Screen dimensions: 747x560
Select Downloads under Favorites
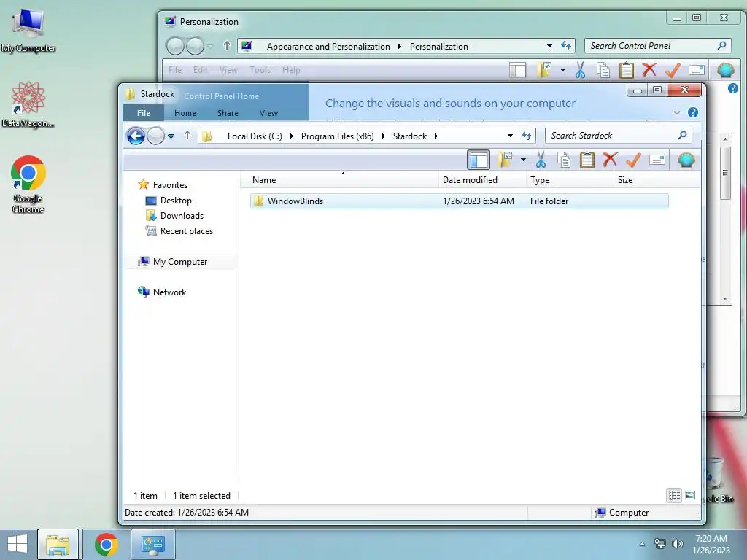point(182,216)
